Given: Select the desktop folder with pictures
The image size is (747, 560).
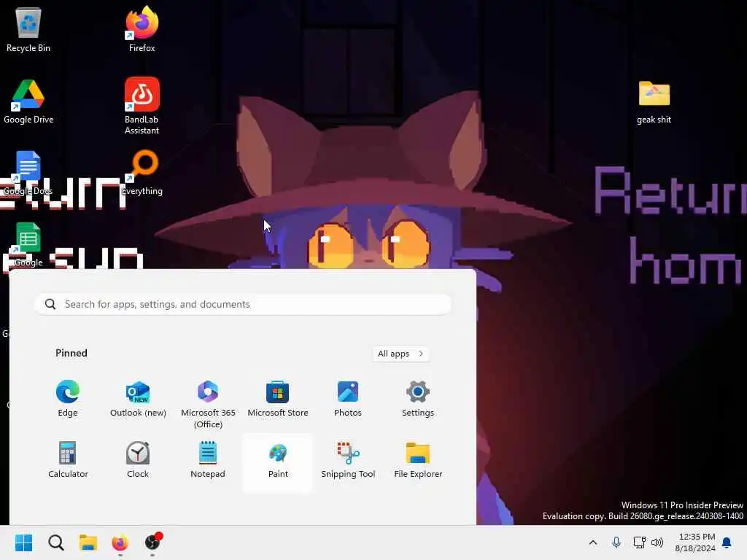Looking at the screenshot, I should point(654,102).
